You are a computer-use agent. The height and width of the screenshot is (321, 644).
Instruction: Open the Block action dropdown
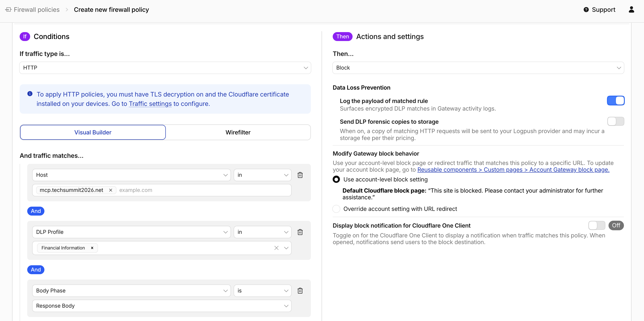click(x=478, y=68)
